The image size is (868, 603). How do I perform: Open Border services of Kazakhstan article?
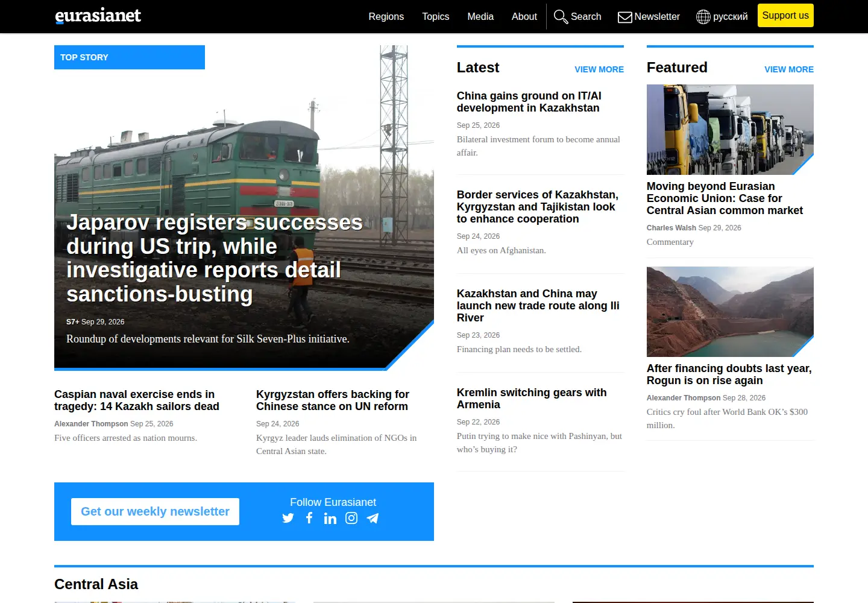tap(538, 207)
